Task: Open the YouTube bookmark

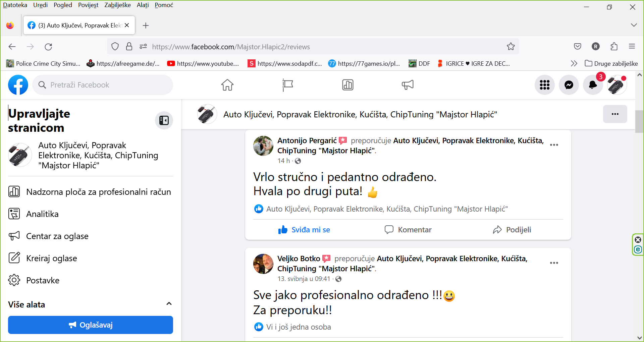Action: point(203,63)
